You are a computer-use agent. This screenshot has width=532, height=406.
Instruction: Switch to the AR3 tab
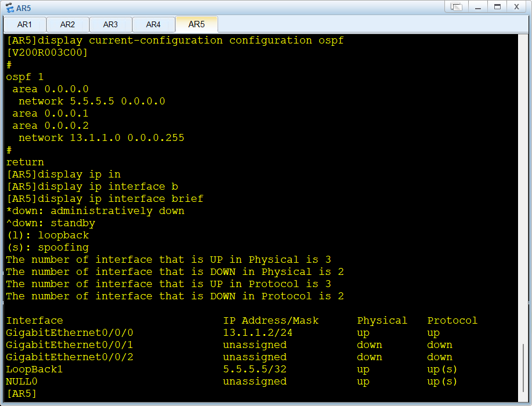click(110, 24)
